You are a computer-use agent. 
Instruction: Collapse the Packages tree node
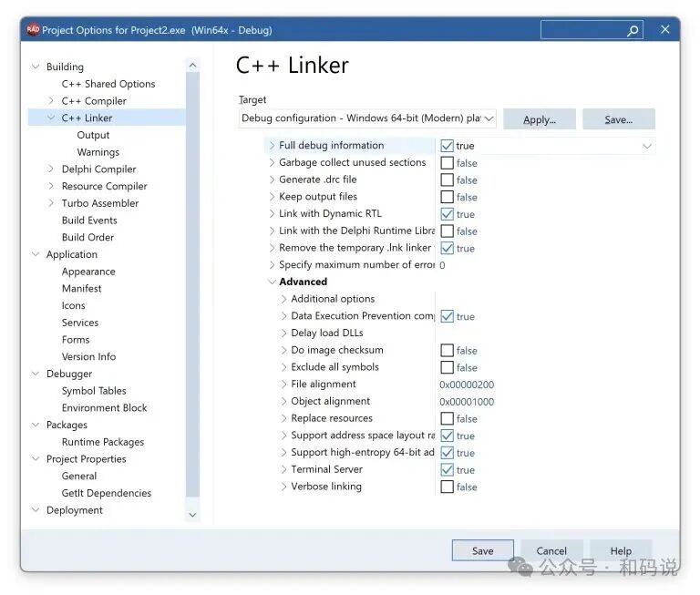[x=36, y=425]
